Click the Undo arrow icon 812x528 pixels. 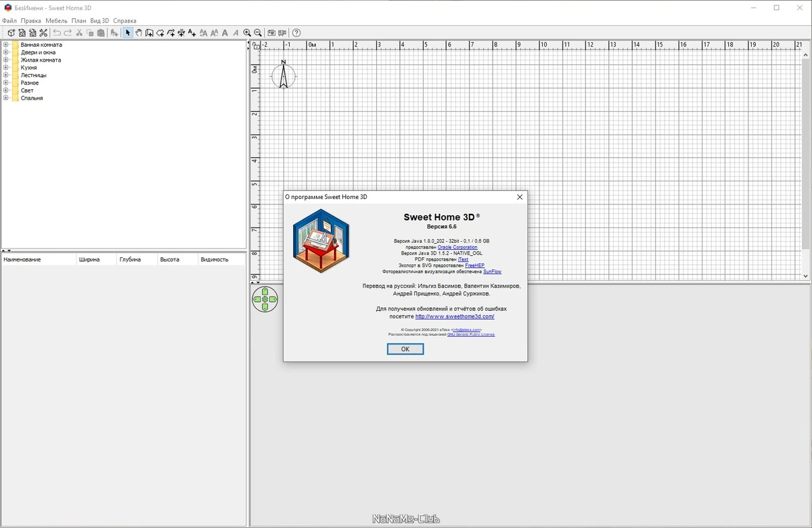click(x=56, y=32)
